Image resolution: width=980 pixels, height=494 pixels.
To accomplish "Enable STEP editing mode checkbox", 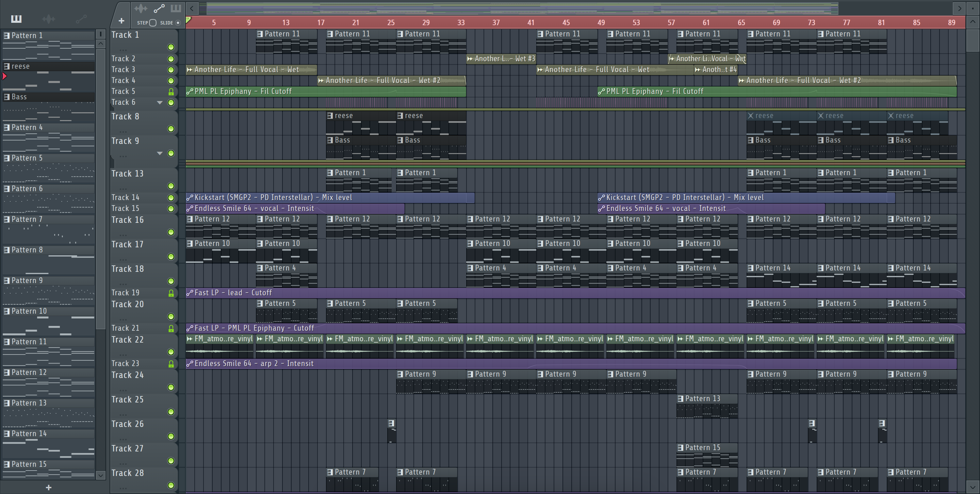I will [153, 23].
